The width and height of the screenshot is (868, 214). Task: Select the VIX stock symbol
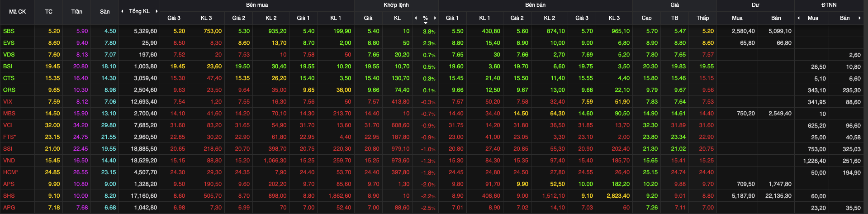pyautogui.click(x=8, y=102)
